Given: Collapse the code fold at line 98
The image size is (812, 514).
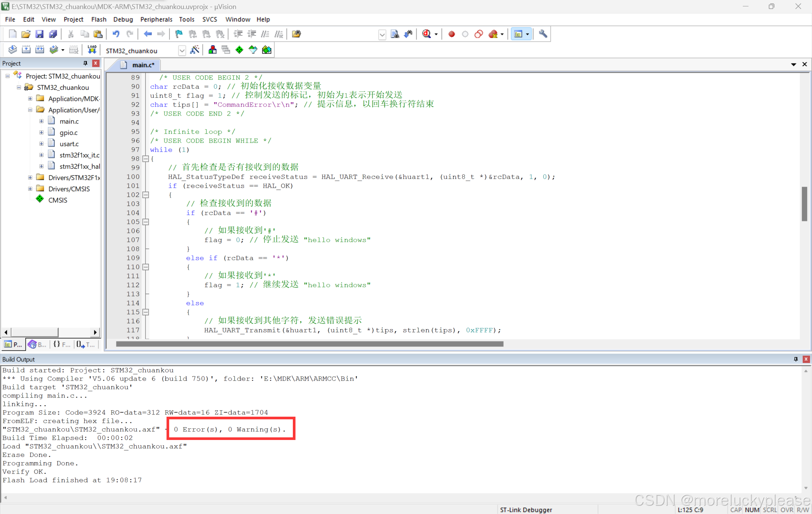Looking at the screenshot, I should point(146,159).
